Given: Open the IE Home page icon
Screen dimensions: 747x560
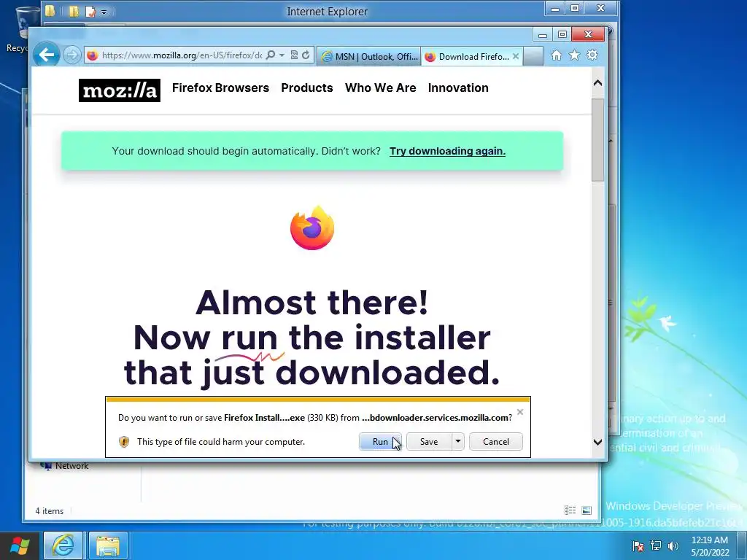Looking at the screenshot, I should point(556,55).
